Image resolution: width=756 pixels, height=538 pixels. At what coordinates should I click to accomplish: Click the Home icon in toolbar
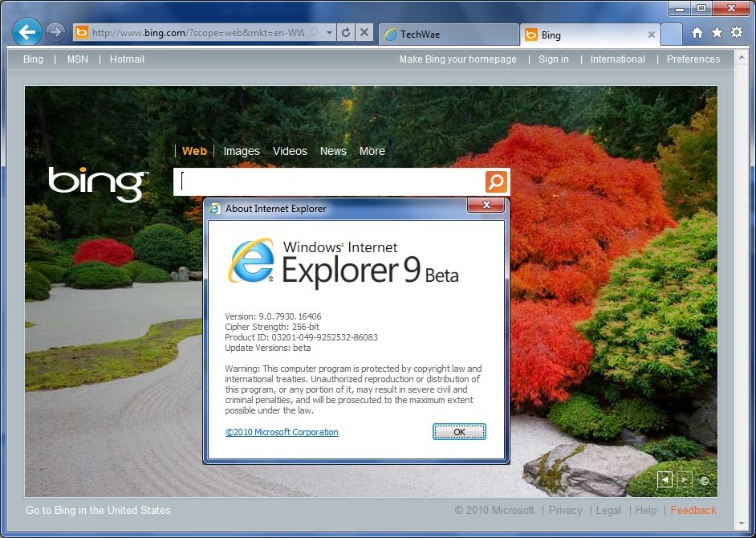(x=697, y=32)
